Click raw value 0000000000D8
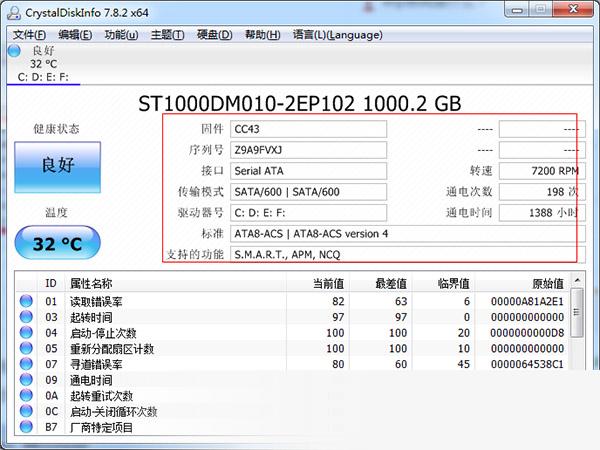 pyautogui.click(x=527, y=333)
